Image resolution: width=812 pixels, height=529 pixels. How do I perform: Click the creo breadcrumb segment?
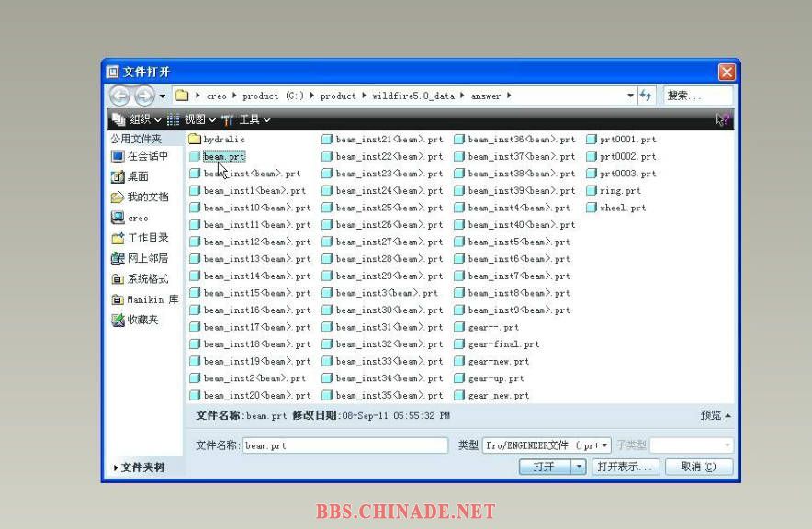click(216, 96)
